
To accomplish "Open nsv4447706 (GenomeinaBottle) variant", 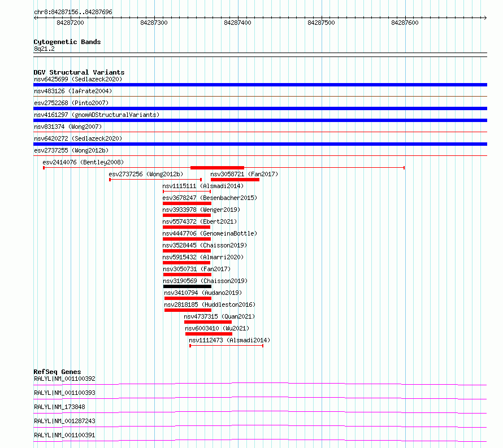I will click(x=210, y=233).
